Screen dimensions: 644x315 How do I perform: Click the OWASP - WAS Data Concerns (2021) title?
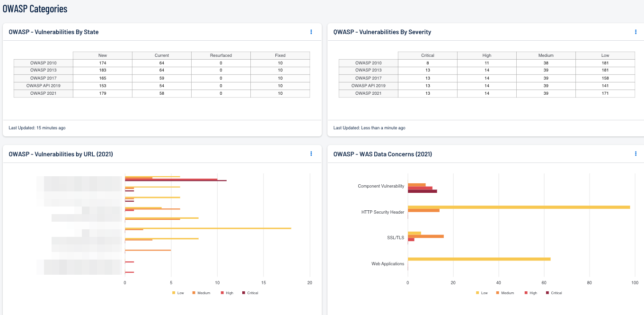(x=382, y=154)
